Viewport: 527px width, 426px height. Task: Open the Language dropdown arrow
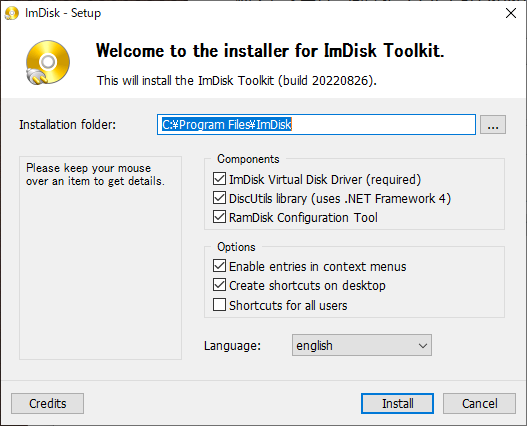[423, 345]
